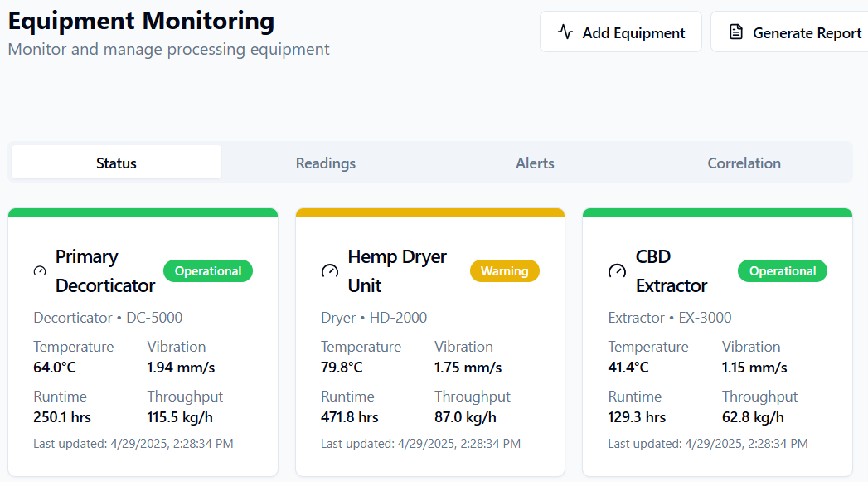Click the 'Dryer • HD-2000' model text
Image resolution: width=868 pixels, height=482 pixels.
point(374,318)
